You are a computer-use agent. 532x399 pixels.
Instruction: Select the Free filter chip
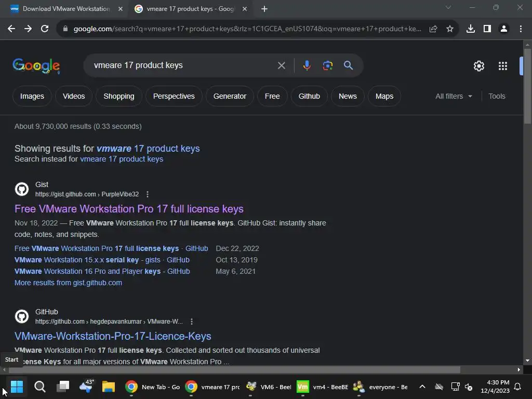272,96
